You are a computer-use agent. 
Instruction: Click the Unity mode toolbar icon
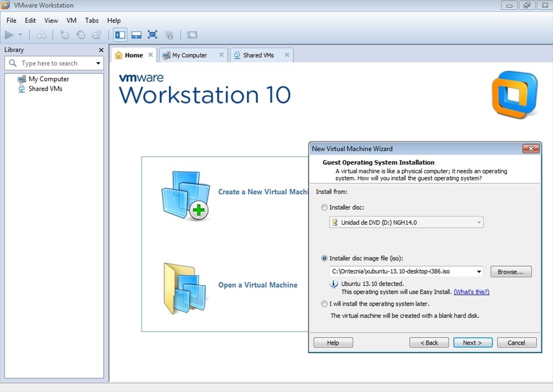169,35
